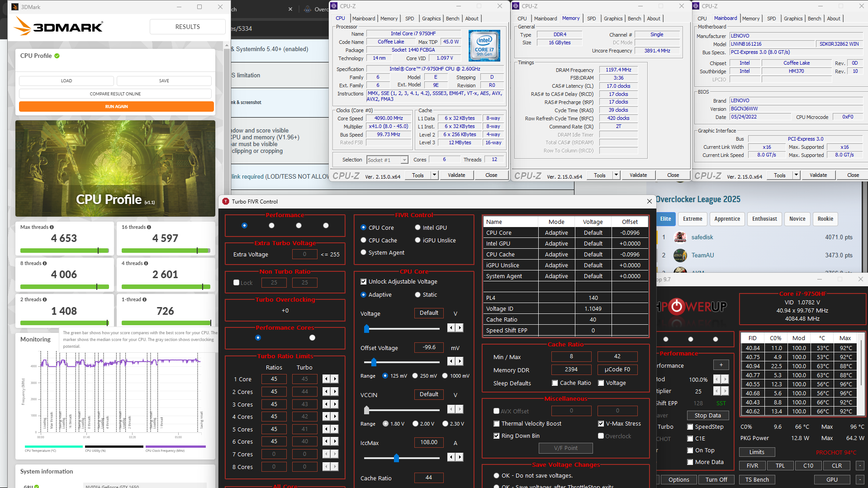Click the FIVR button in ThrottleStop

click(x=752, y=466)
